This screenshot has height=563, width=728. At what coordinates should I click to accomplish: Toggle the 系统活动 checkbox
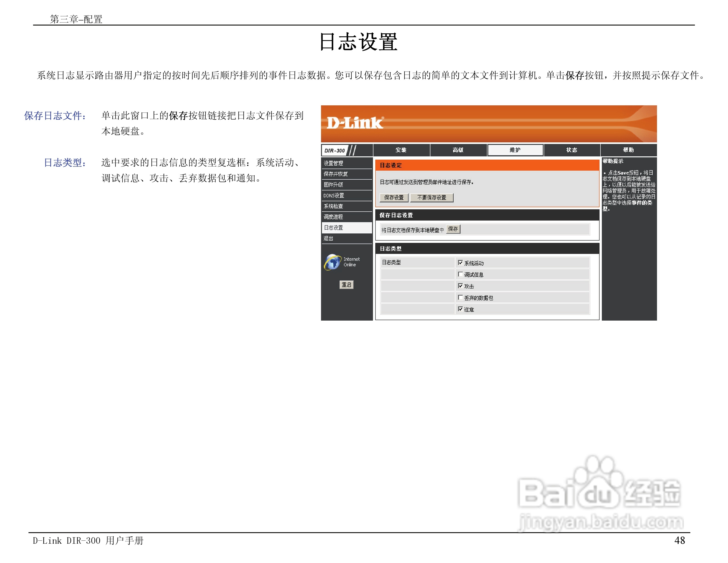pyautogui.click(x=460, y=263)
